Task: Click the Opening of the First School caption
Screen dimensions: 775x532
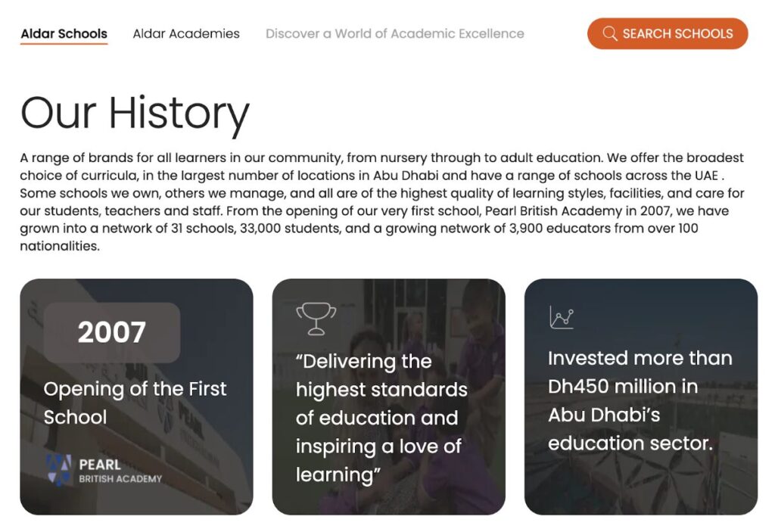Action: click(x=135, y=403)
